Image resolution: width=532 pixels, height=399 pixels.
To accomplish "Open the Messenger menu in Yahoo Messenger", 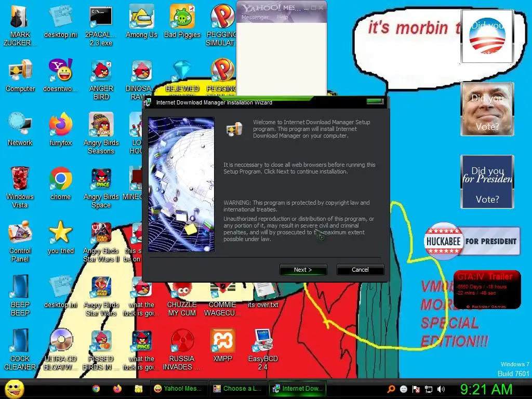I will 255,17.
